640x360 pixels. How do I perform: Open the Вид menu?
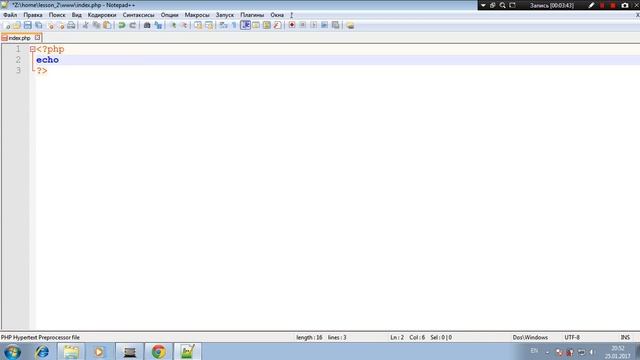[77, 15]
